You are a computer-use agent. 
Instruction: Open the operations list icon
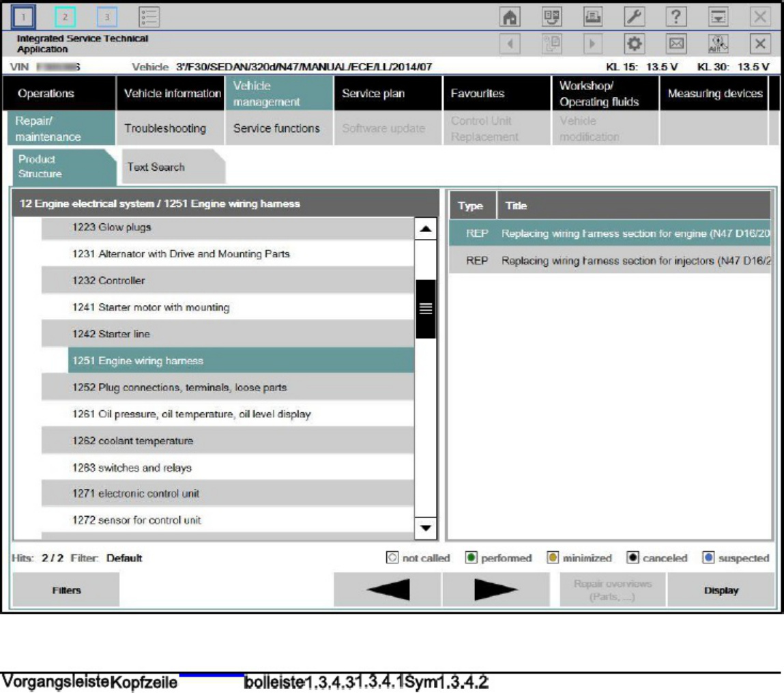(149, 17)
